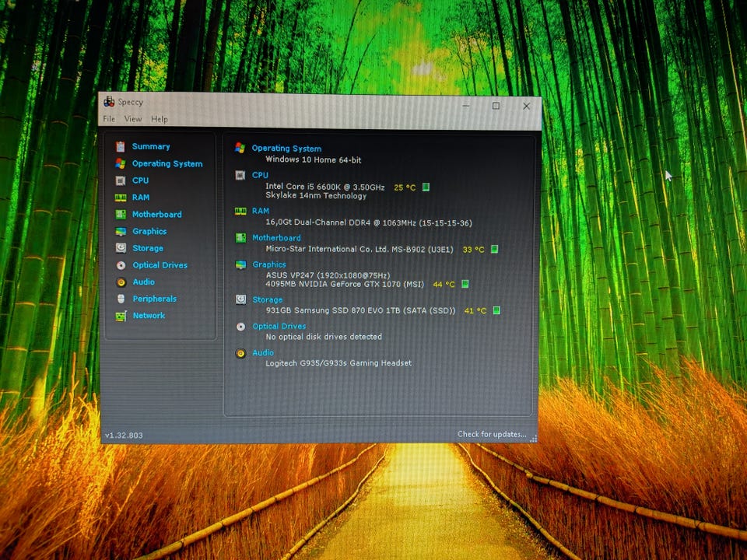Click the RAM icon in summary pane
The image size is (747, 560).
[x=240, y=211]
